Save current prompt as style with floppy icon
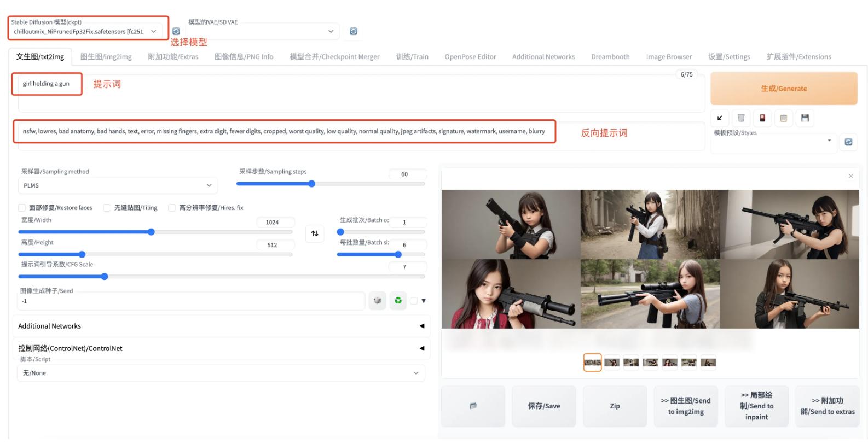This screenshot has height=444, width=868. click(x=805, y=118)
